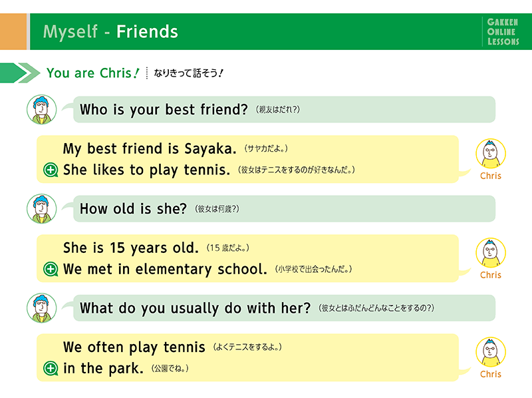
Task: Click the questioner avatar next to "How old is she?"
Action: tap(41, 208)
